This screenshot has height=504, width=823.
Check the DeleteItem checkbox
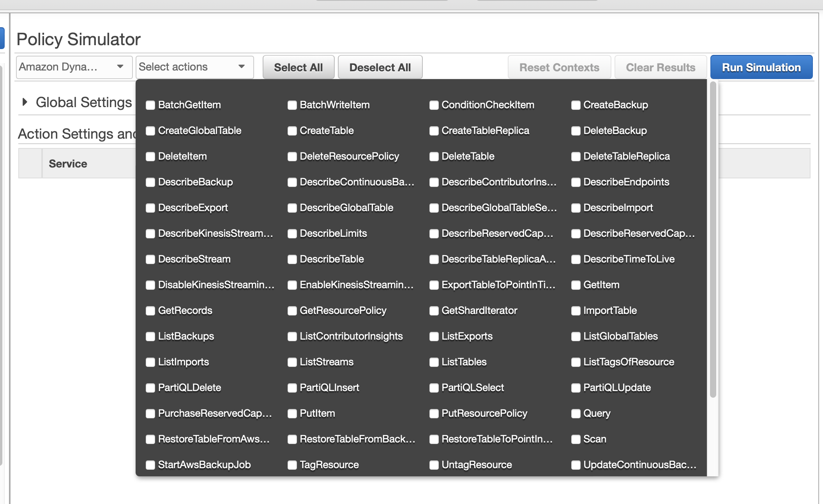coord(150,157)
